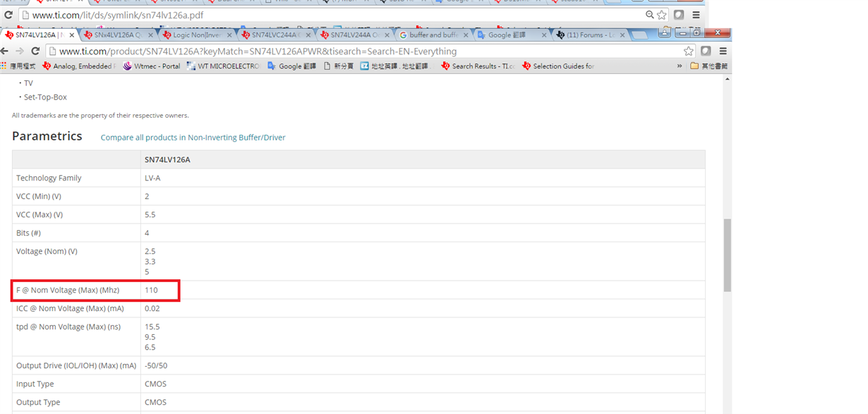Open Compare all products in Non-Inverting Buffer/Driver
The image size is (868, 414).
coord(193,138)
